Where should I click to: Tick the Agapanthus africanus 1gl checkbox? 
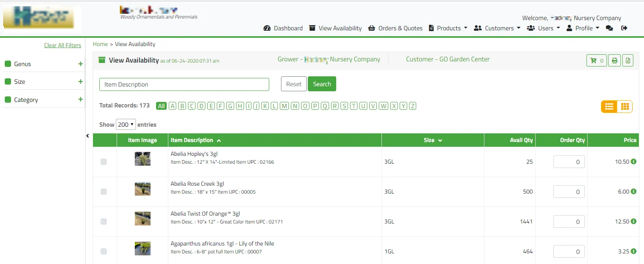pyautogui.click(x=104, y=251)
